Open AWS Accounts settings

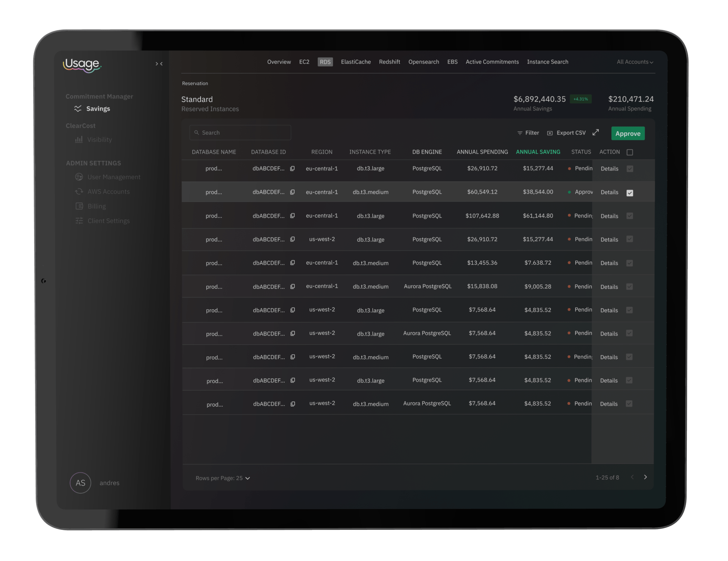[x=108, y=192]
